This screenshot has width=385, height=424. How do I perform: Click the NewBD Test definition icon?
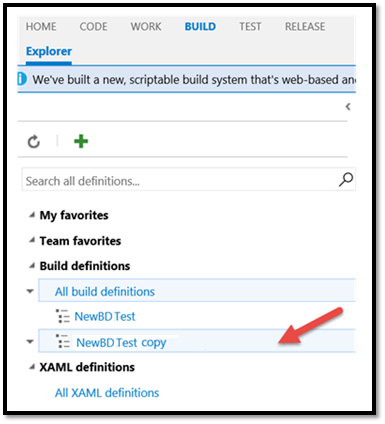[x=63, y=316]
